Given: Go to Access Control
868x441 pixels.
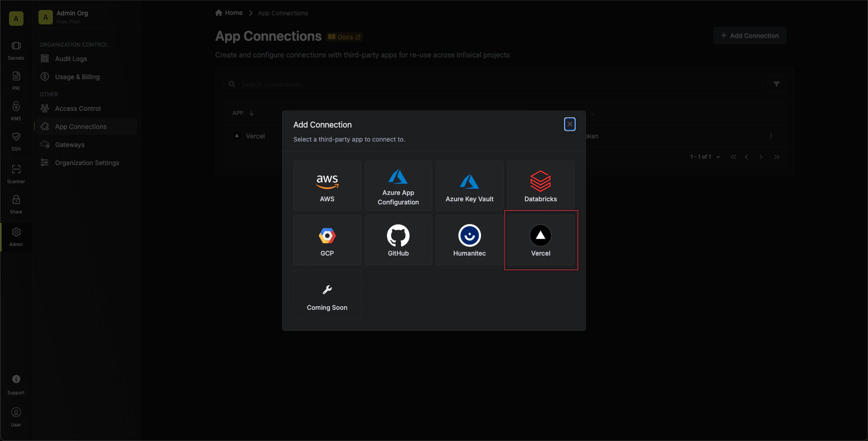Looking at the screenshot, I should [x=86, y=109].
